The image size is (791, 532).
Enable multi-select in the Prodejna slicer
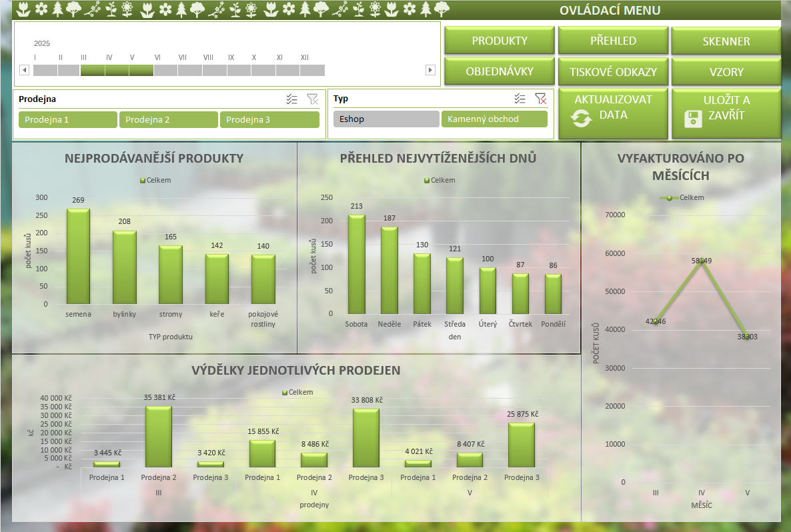tap(291, 99)
